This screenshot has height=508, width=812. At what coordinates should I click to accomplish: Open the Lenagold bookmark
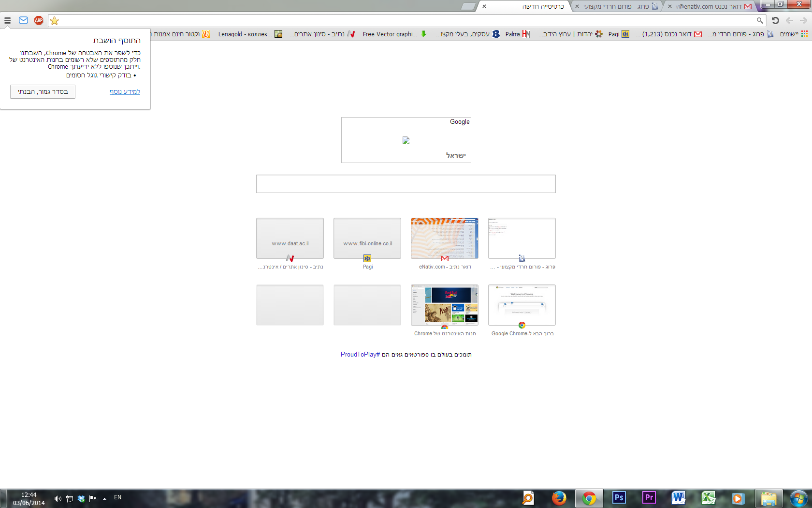[x=250, y=34]
